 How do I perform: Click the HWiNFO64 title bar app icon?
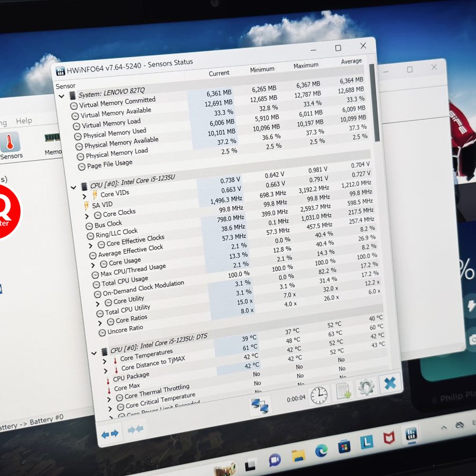(60, 71)
